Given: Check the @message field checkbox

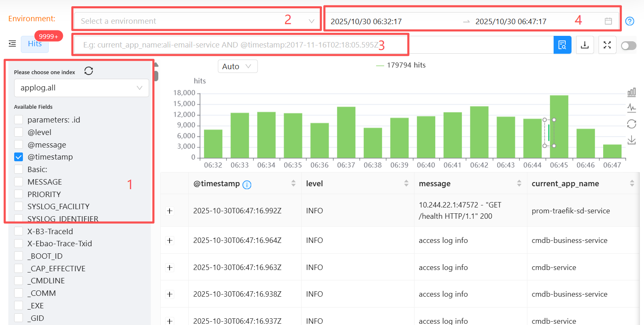Looking at the screenshot, I should click(x=18, y=145).
